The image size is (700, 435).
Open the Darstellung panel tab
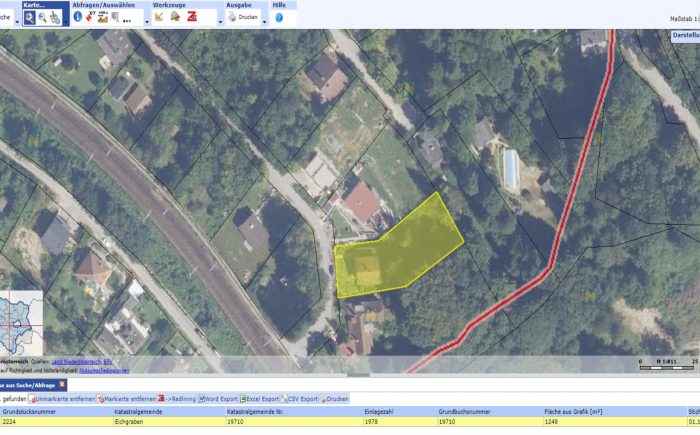[686, 35]
